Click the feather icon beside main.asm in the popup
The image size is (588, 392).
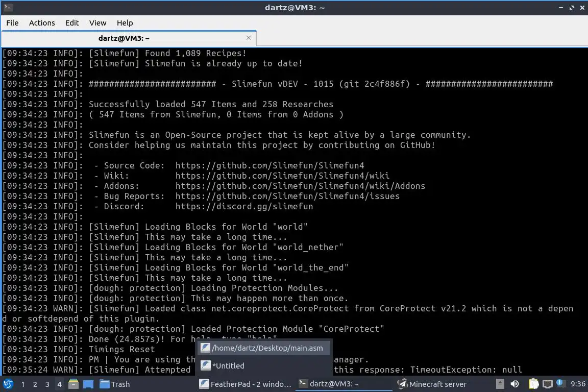206,348
